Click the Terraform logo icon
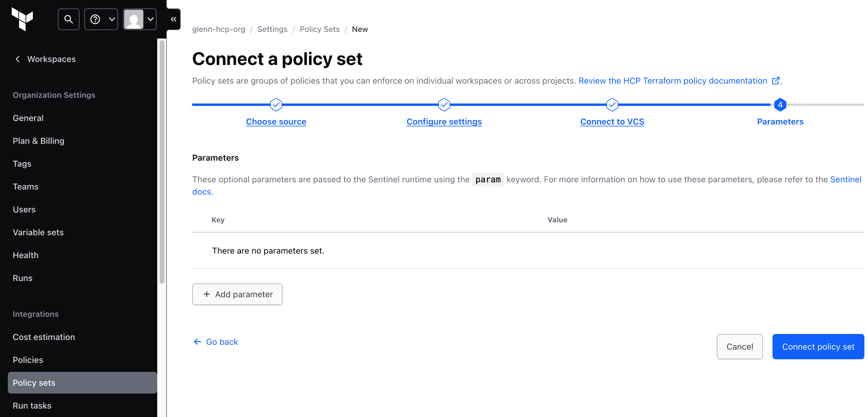Viewport: 868px width, 417px height. click(22, 19)
